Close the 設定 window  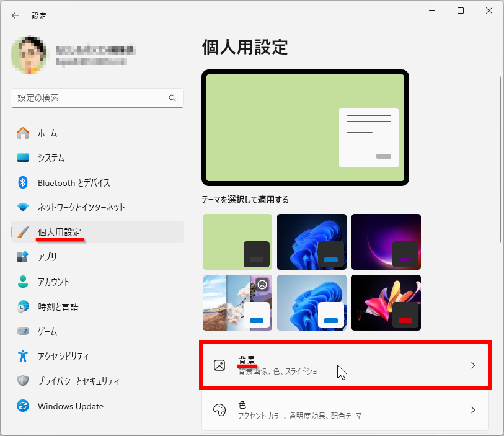(x=489, y=11)
